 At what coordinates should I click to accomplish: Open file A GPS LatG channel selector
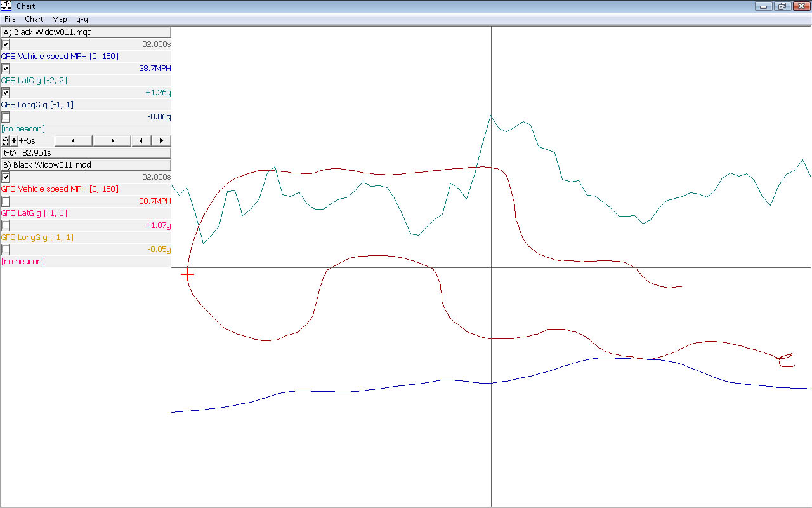tap(34, 81)
